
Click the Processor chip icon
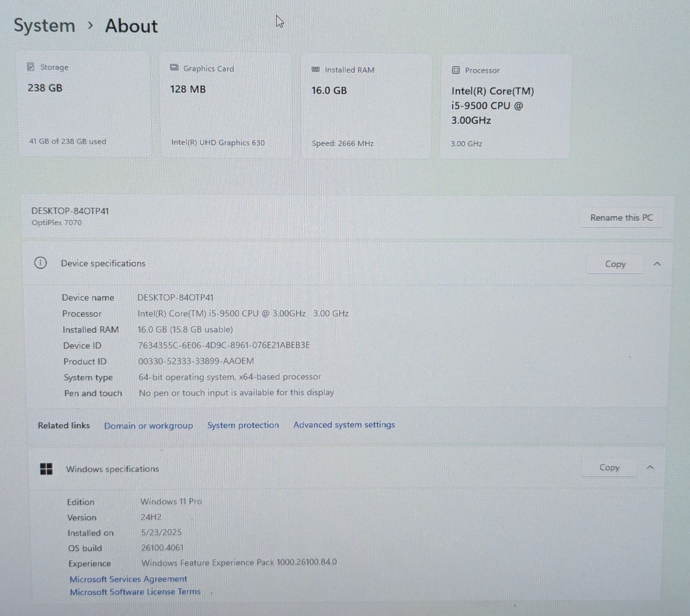tap(455, 70)
